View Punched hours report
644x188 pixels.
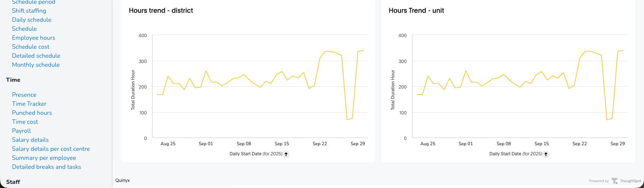(x=32, y=113)
